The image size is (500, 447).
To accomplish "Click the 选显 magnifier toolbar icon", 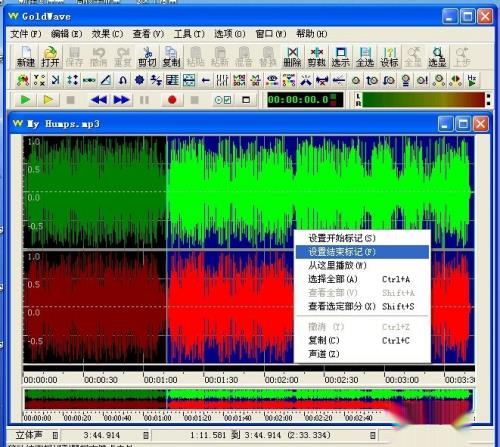I will coord(437,56).
